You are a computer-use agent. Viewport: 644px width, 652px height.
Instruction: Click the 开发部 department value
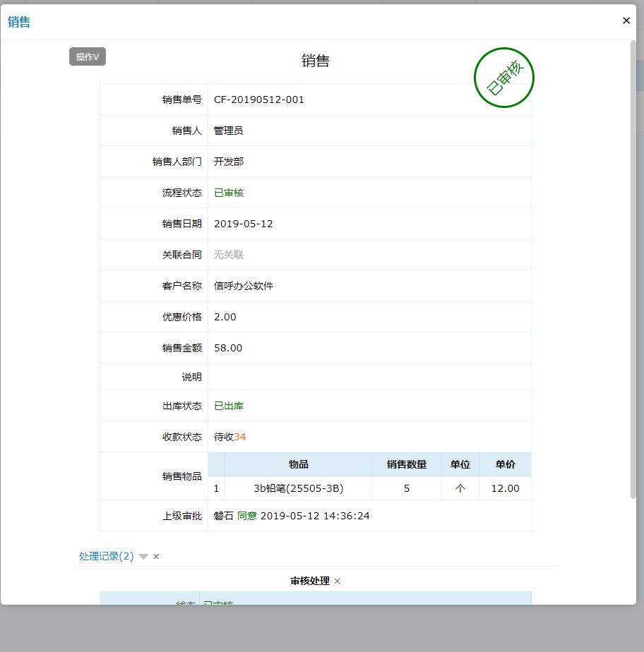click(x=228, y=162)
